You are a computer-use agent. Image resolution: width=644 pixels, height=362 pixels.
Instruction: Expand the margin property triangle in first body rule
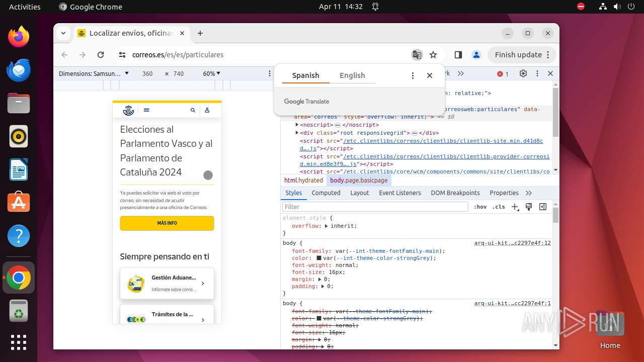319,280
